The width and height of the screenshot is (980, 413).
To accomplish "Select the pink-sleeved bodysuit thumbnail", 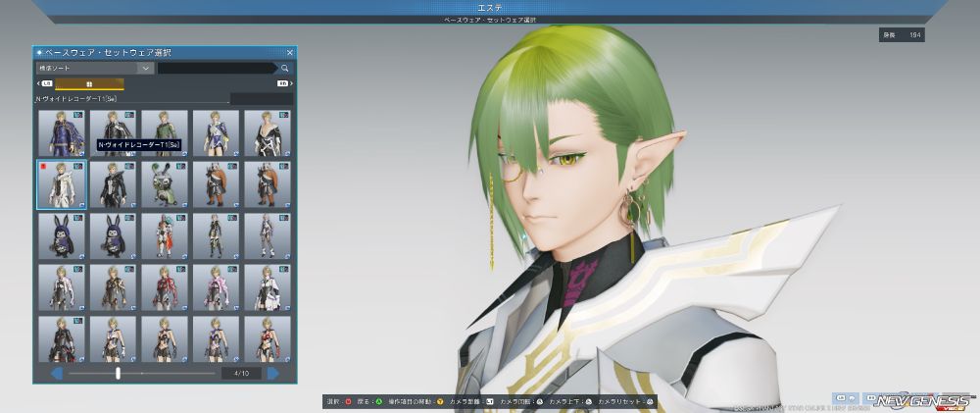I will click(216, 287).
